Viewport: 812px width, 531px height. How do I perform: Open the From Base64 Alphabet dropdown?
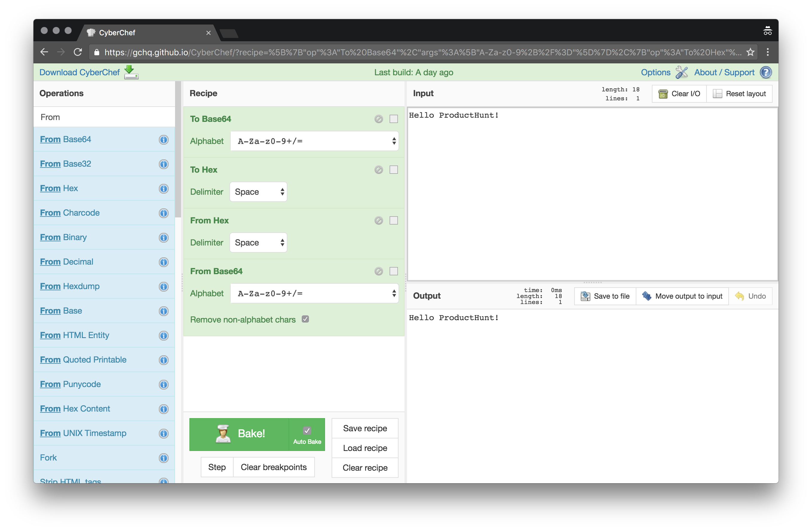[314, 293]
